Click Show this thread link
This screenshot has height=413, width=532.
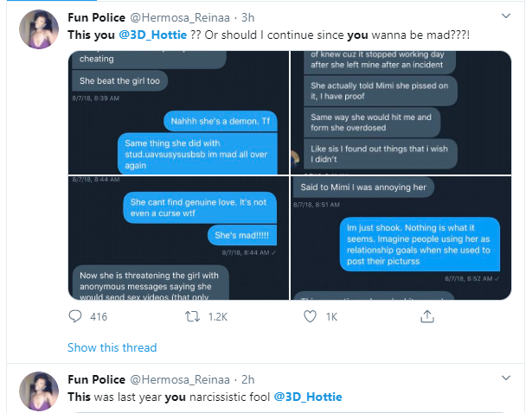click(112, 347)
